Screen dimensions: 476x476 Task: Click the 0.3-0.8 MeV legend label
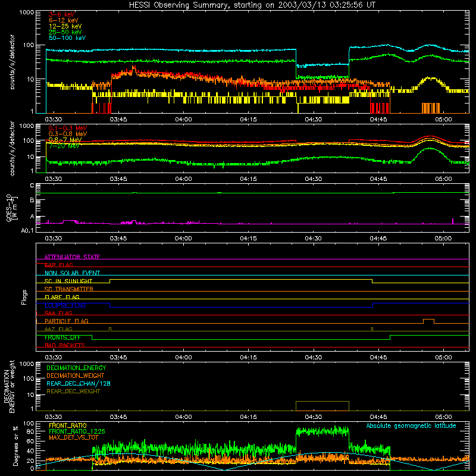click(68, 134)
